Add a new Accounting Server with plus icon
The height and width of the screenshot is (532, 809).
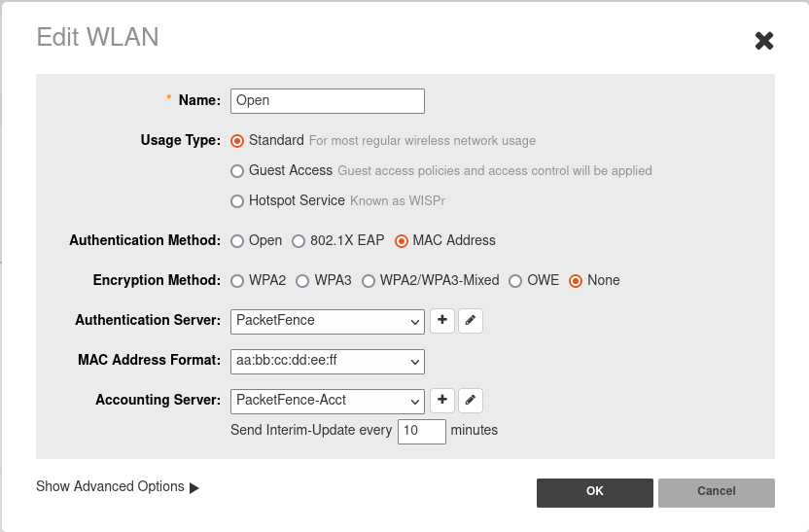click(442, 400)
